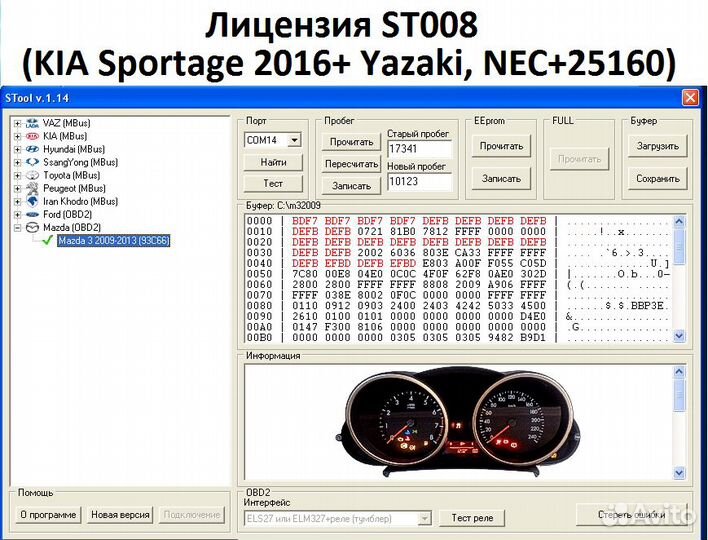Select Mazda 3 2009-2013 (93C66) item

(114, 241)
